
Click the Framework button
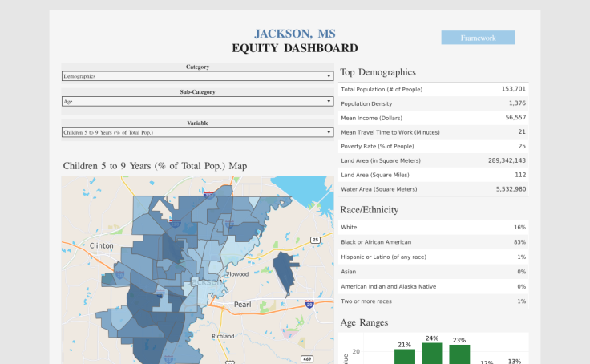click(x=478, y=38)
